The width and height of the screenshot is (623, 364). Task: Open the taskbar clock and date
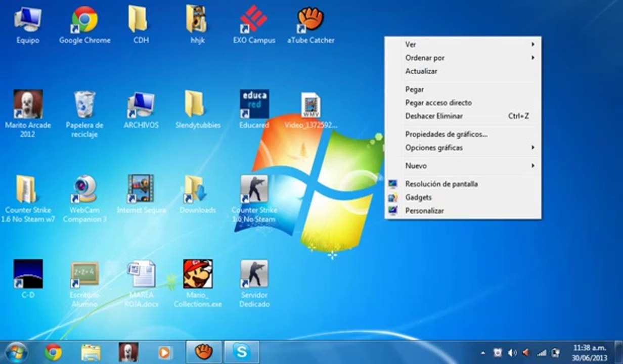[589, 352]
